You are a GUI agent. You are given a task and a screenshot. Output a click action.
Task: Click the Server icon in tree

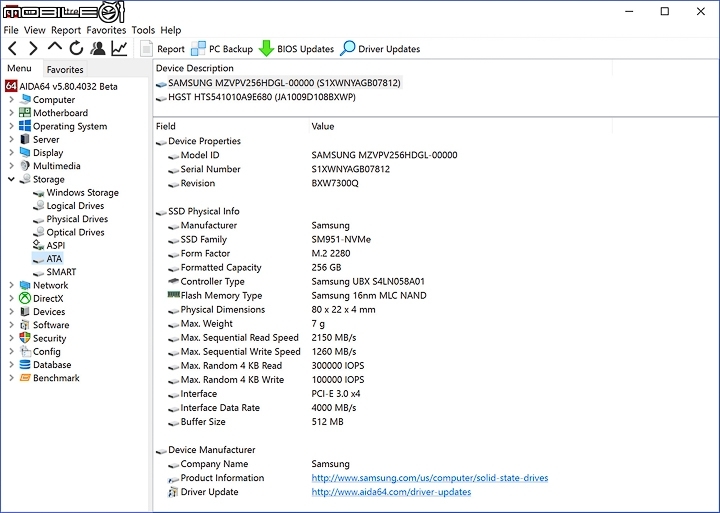point(25,139)
